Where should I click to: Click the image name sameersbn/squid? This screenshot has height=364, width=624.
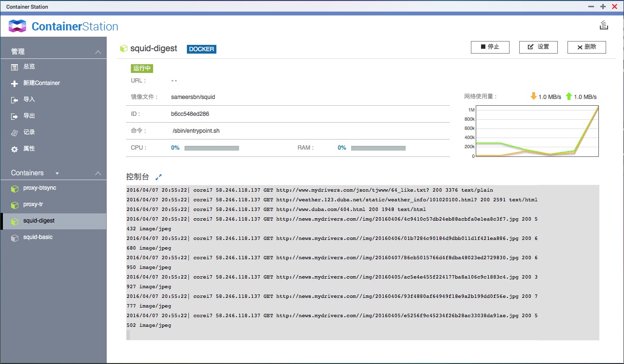[193, 97]
